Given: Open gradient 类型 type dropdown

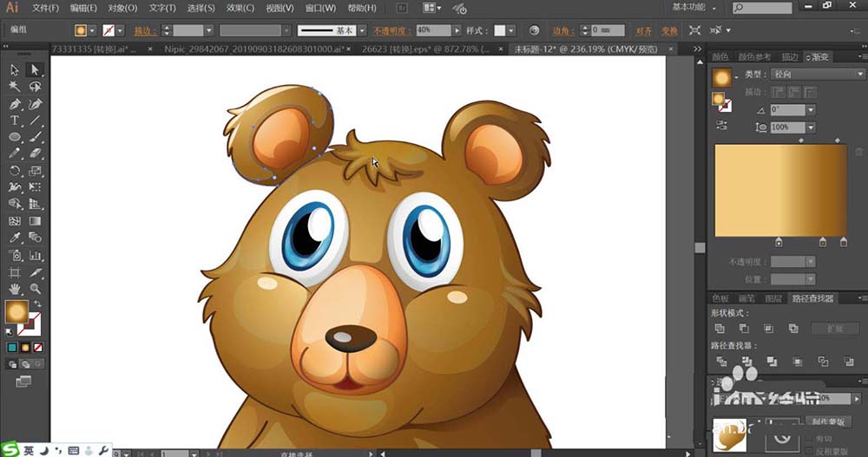Looking at the screenshot, I should [x=818, y=74].
